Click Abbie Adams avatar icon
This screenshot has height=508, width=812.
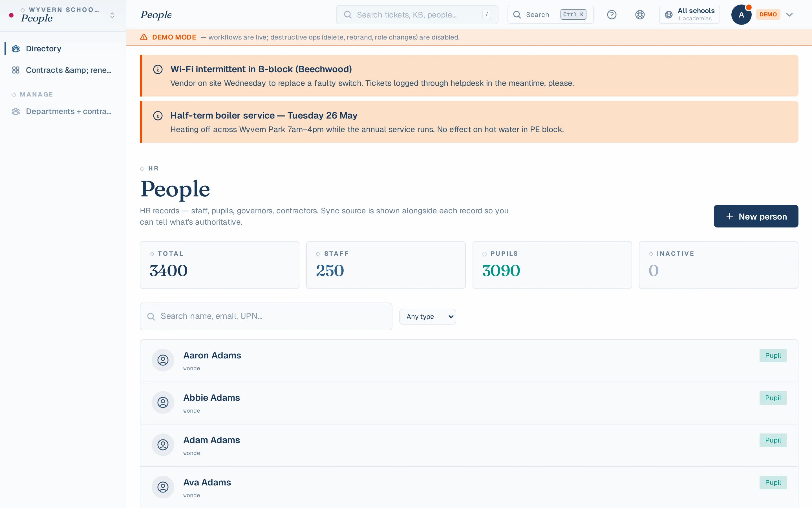click(x=163, y=402)
